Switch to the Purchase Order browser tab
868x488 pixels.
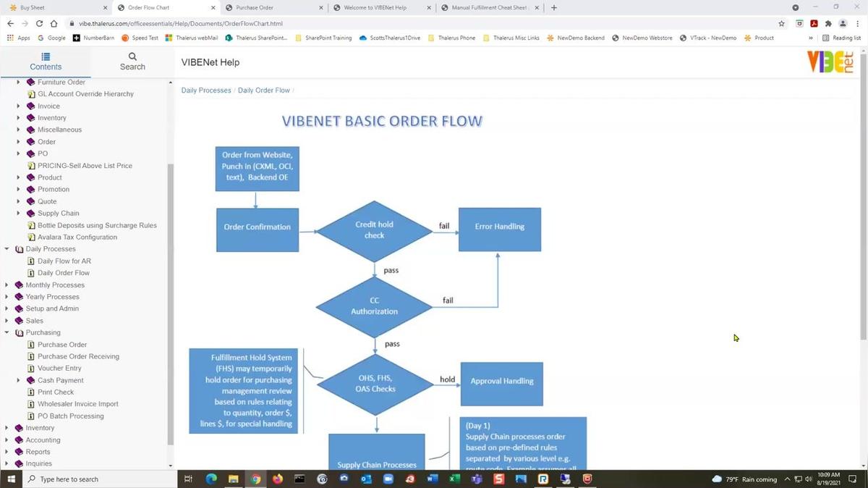[x=253, y=7]
